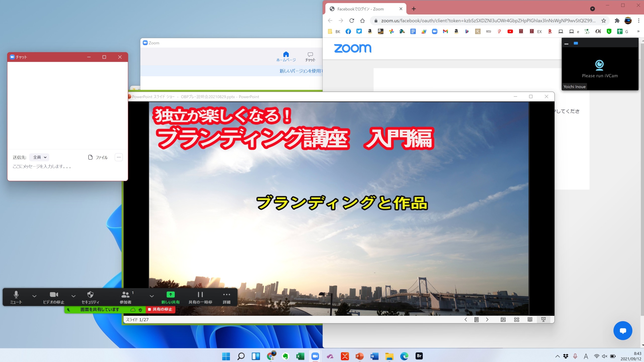Open the BK bookmarks folder

pos(334,31)
